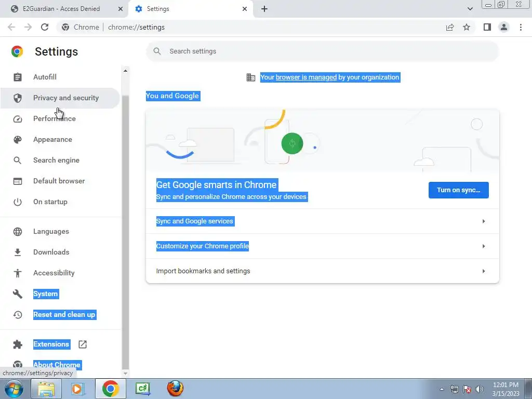Close the Settings tab

[x=245, y=9]
